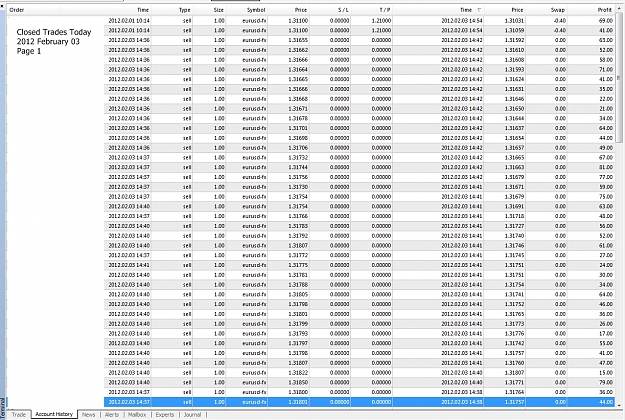Screen dimensions: 625x420
Task: Open the Alerts tab
Action: 112,415
